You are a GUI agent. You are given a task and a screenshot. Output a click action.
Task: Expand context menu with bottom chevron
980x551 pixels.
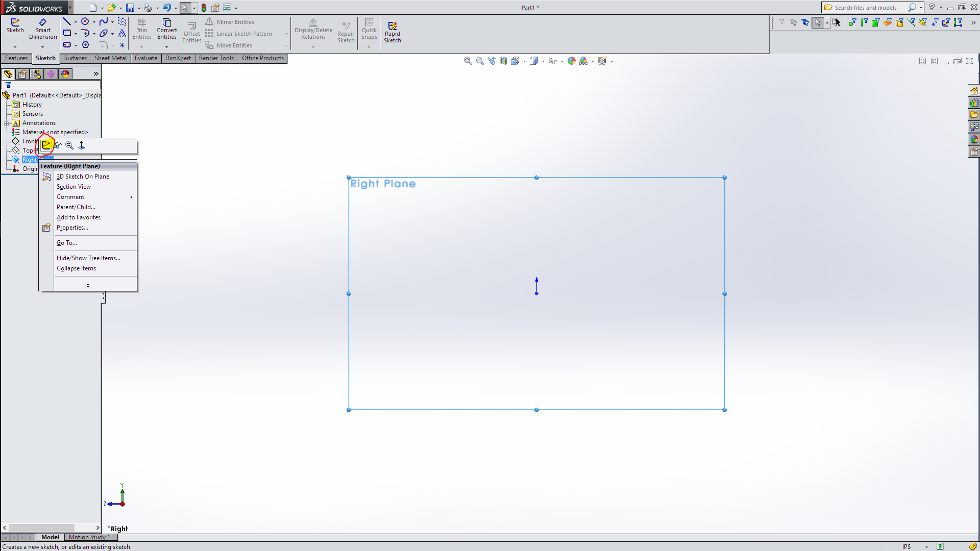pyautogui.click(x=88, y=285)
